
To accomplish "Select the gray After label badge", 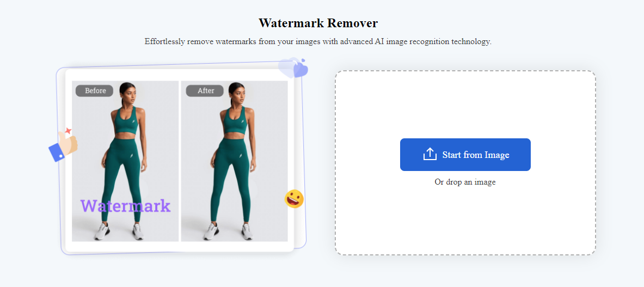I will click(x=205, y=91).
